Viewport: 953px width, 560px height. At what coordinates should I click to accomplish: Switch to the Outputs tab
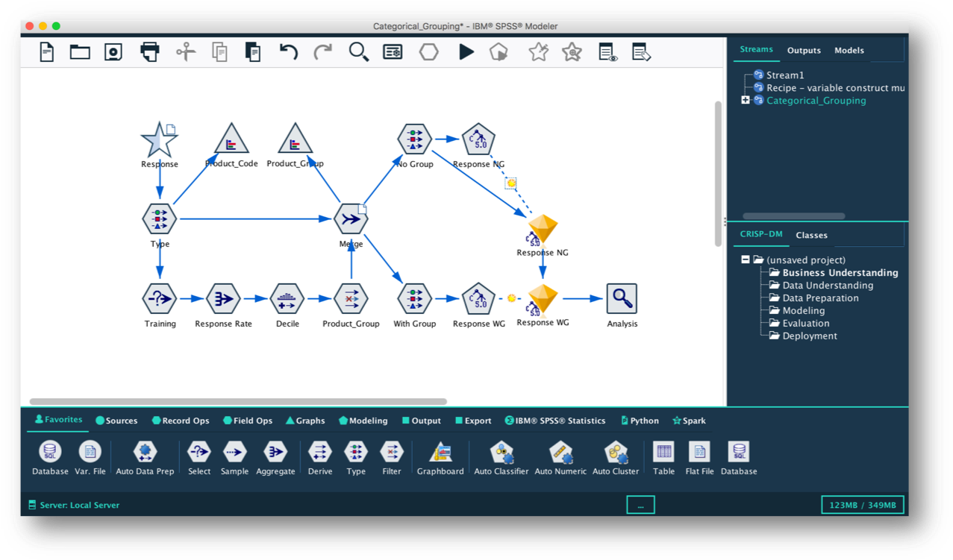point(804,50)
